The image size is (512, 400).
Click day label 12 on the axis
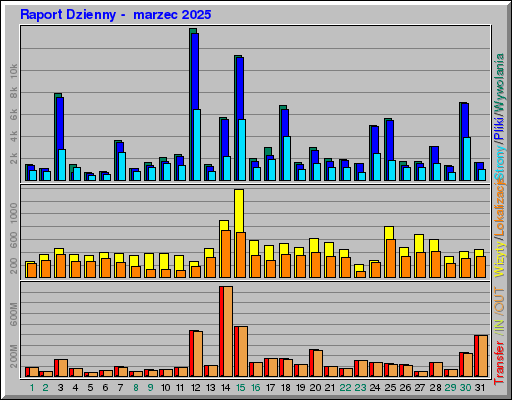pyautogui.click(x=196, y=388)
